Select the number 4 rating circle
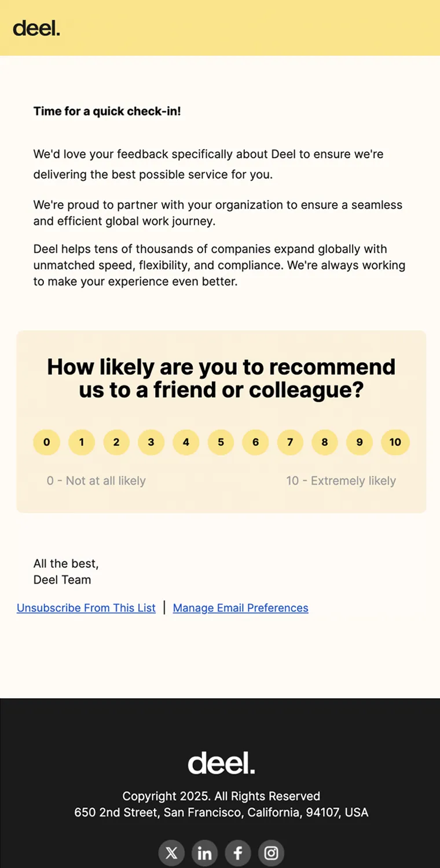The image size is (440, 868). pos(186,442)
